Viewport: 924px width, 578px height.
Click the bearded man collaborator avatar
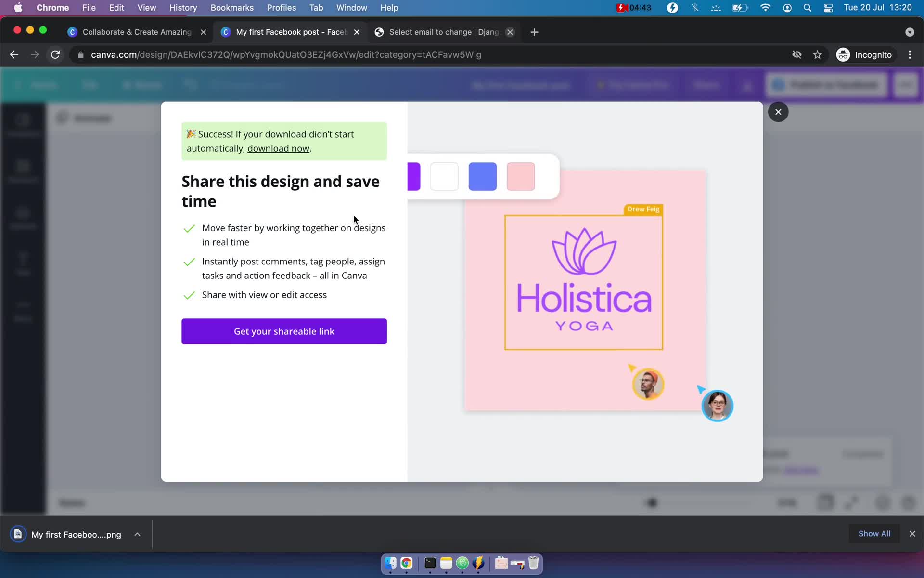pyautogui.click(x=648, y=384)
